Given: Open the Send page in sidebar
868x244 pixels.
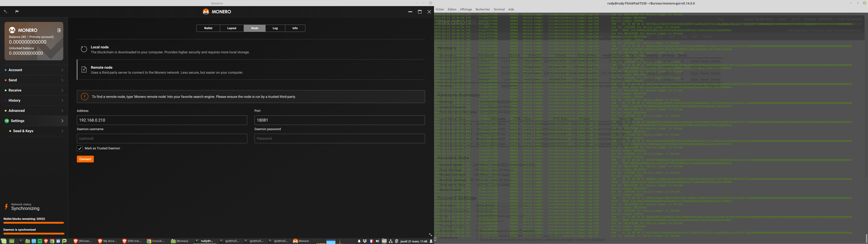Looking at the screenshot, I should tap(34, 80).
